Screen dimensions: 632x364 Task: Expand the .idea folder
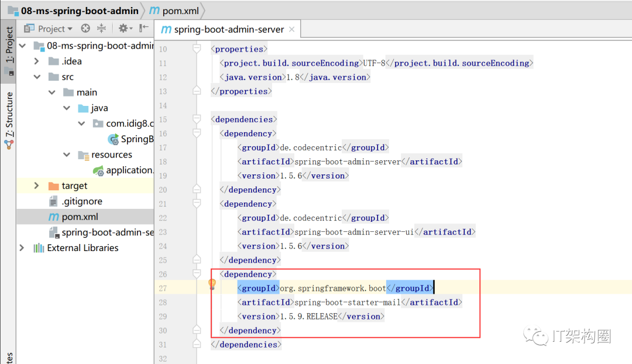tap(37, 61)
